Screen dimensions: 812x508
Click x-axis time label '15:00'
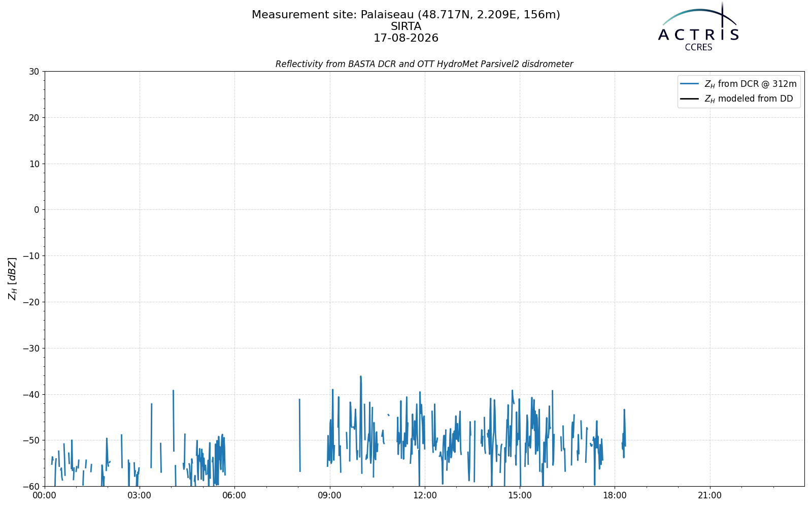click(x=520, y=496)
